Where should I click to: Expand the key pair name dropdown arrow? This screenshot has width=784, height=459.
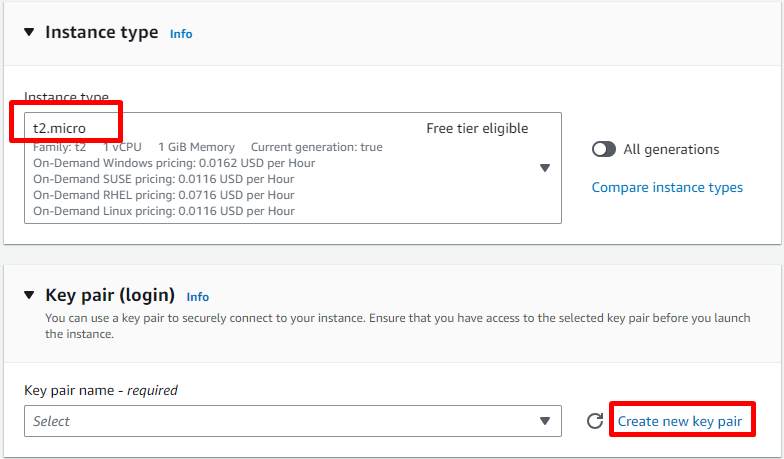click(x=545, y=421)
